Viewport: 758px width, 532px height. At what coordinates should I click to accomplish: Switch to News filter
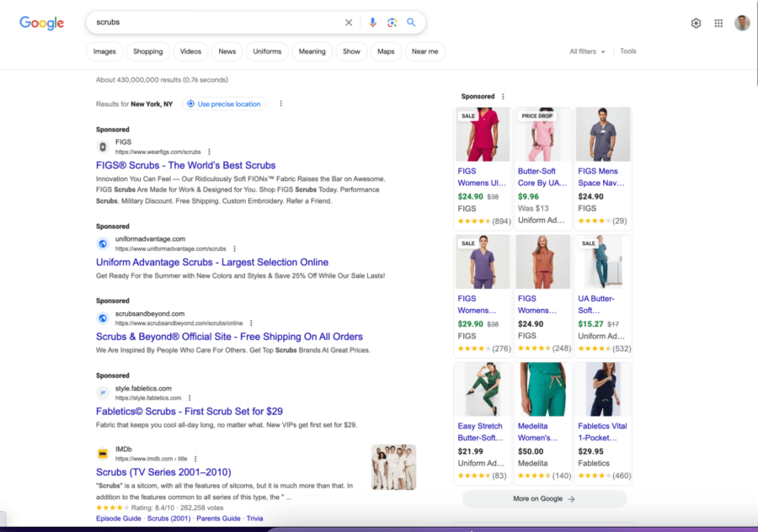point(227,51)
